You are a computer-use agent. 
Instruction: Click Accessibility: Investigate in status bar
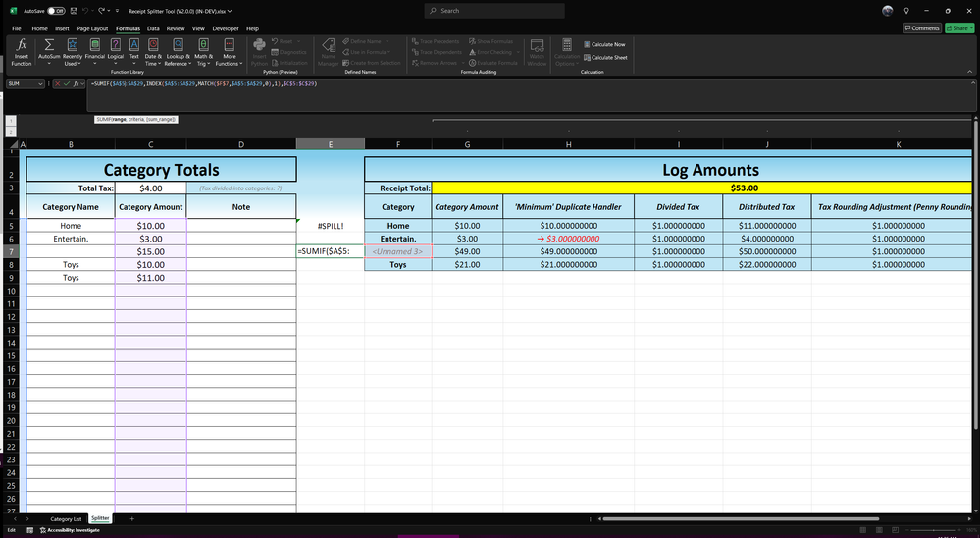pyautogui.click(x=70, y=530)
